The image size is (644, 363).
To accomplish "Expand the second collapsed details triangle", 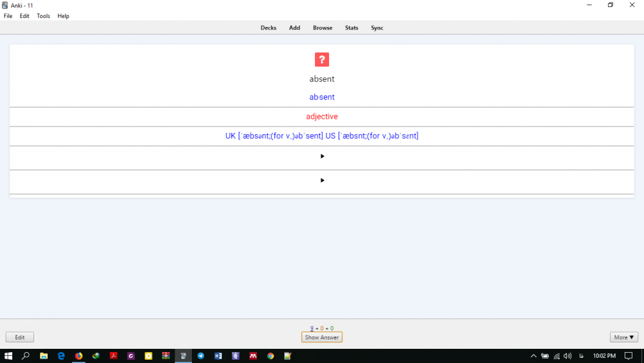I will pyautogui.click(x=322, y=180).
